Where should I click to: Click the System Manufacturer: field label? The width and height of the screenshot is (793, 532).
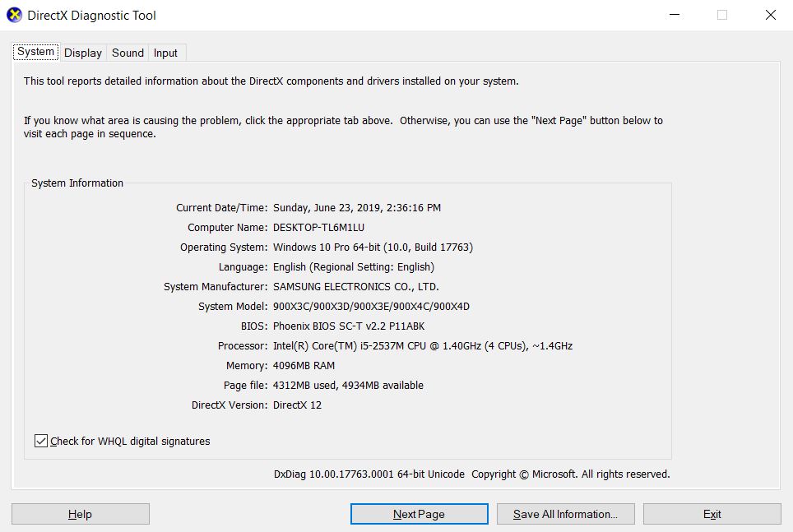(216, 287)
